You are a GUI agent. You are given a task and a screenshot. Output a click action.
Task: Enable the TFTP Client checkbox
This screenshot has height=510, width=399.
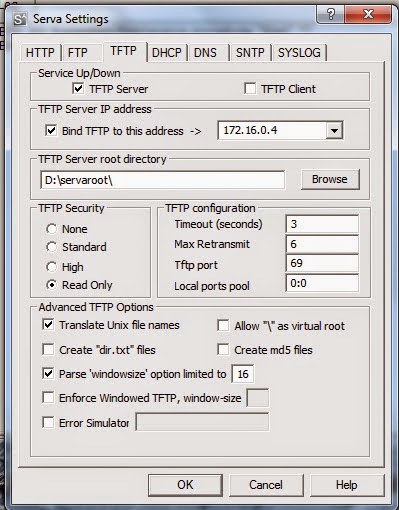tap(250, 89)
